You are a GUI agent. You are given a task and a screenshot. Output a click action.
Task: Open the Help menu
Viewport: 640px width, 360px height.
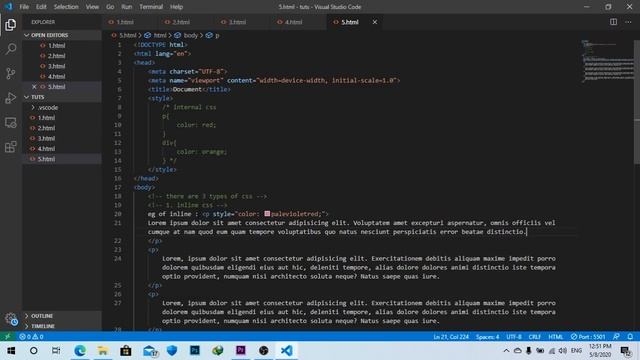(176, 7)
